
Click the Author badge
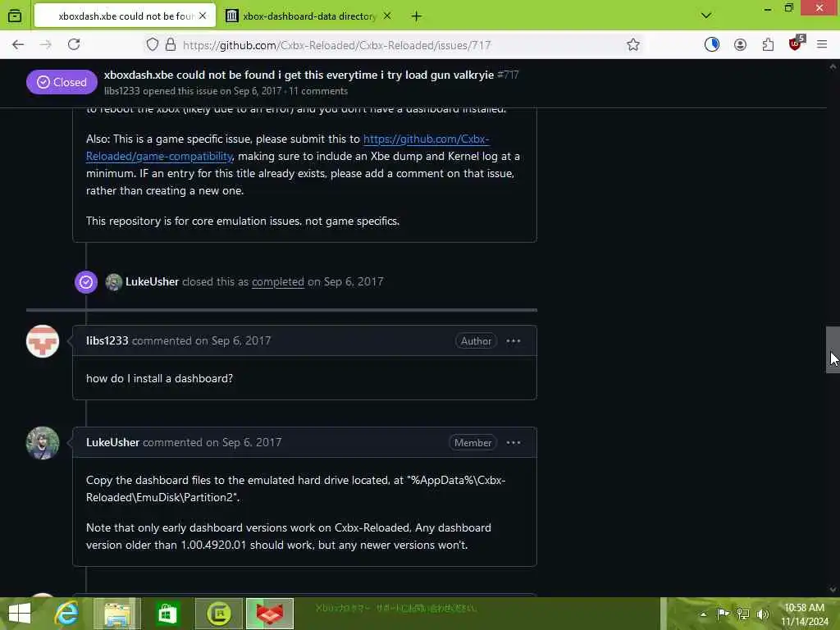click(476, 340)
